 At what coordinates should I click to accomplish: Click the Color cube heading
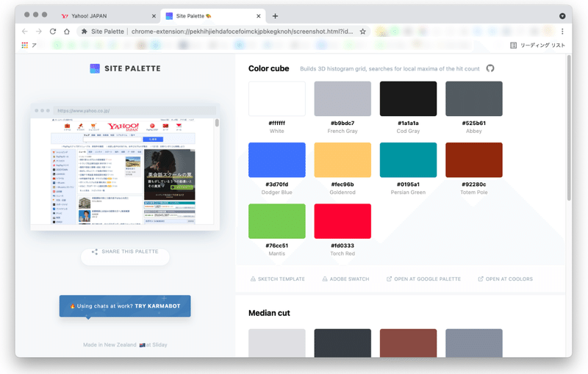(268, 68)
